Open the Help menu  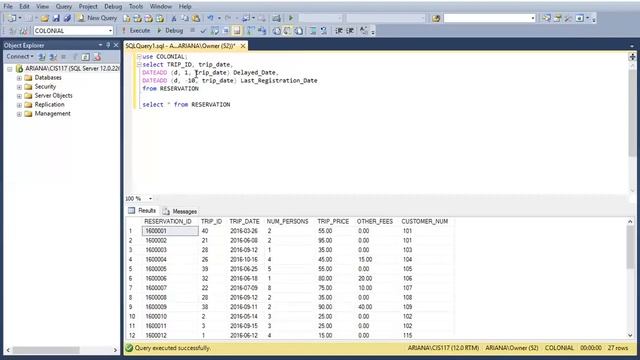185,7
